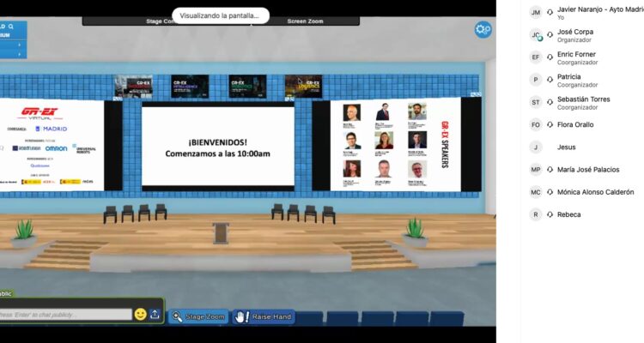Select the red GR-EX thumbnail above the stage
Screen dimensions: 644x343
pos(133,87)
